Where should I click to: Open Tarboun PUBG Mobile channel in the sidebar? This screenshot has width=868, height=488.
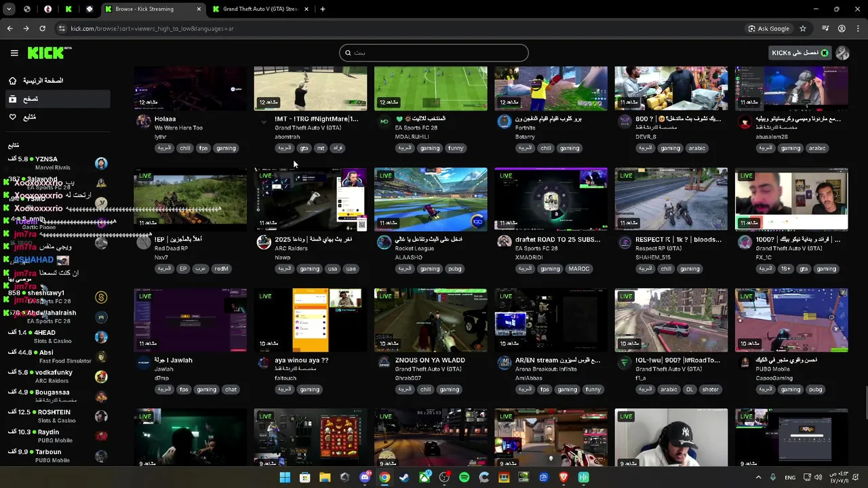tap(57, 455)
